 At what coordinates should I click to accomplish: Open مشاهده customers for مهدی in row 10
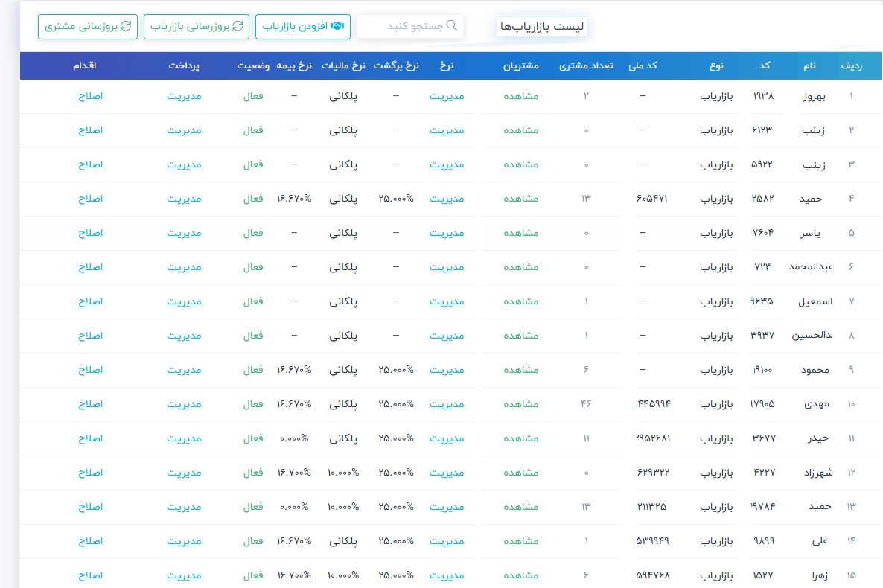tap(521, 404)
